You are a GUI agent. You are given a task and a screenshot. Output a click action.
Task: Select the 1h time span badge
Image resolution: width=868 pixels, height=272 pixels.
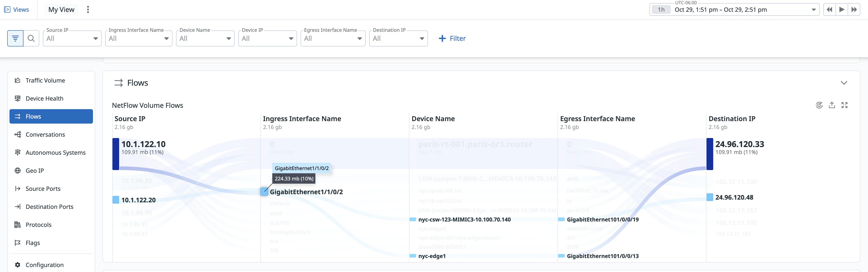(x=661, y=9)
